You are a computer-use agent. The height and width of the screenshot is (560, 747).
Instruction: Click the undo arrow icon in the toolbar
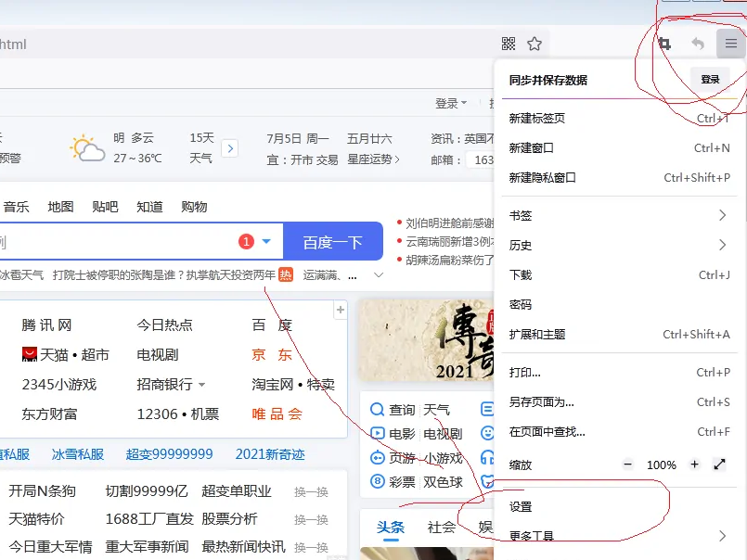pyautogui.click(x=696, y=44)
